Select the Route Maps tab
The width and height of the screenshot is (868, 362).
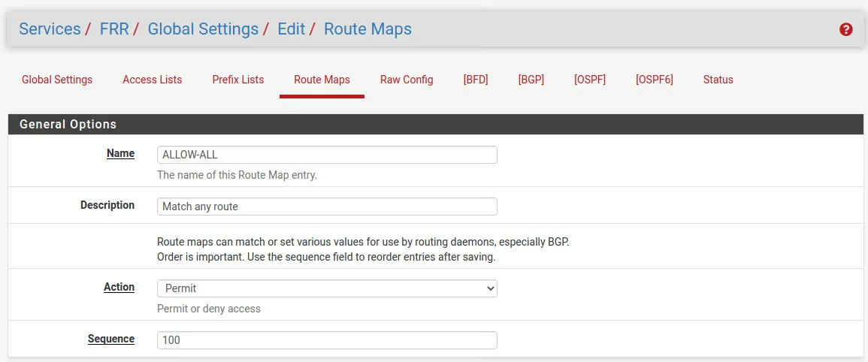(322, 80)
